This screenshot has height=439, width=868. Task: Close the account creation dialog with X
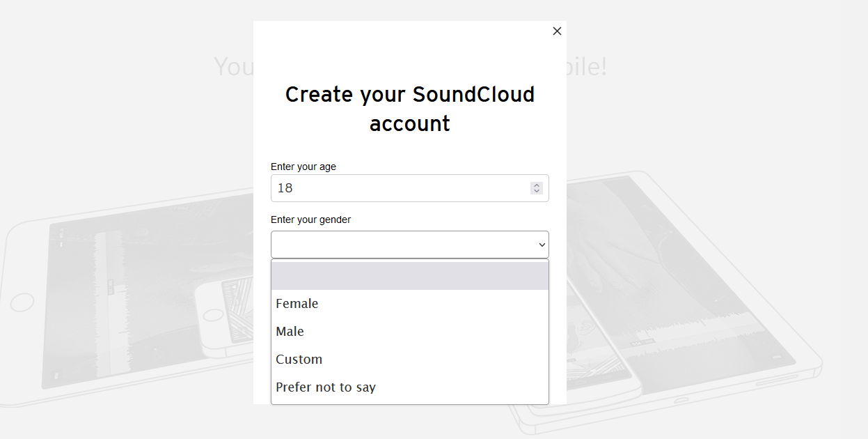pos(557,31)
